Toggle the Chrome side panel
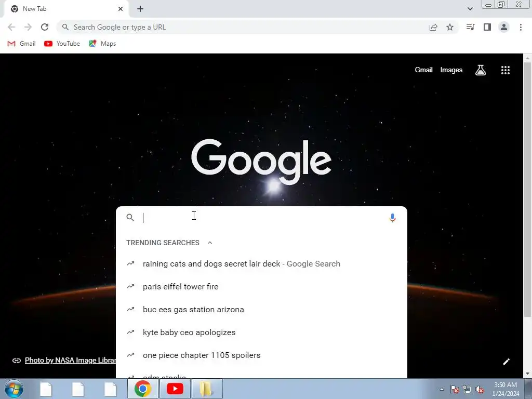 pos(487,27)
